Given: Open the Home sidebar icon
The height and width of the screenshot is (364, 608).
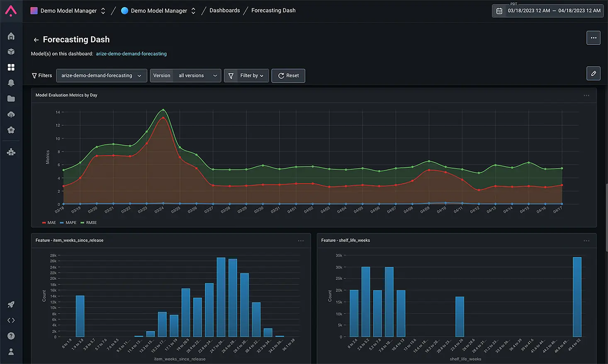Looking at the screenshot, I should click(11, 36).
